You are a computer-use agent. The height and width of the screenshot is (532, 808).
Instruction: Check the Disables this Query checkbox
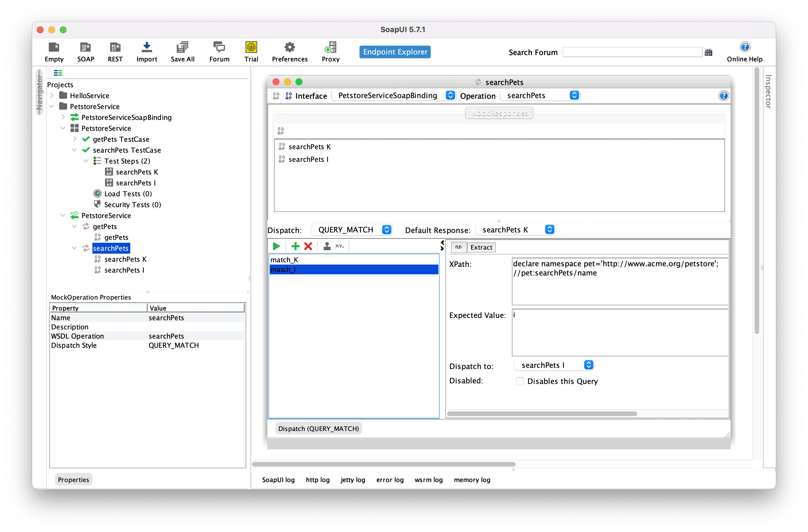(519, 381)
